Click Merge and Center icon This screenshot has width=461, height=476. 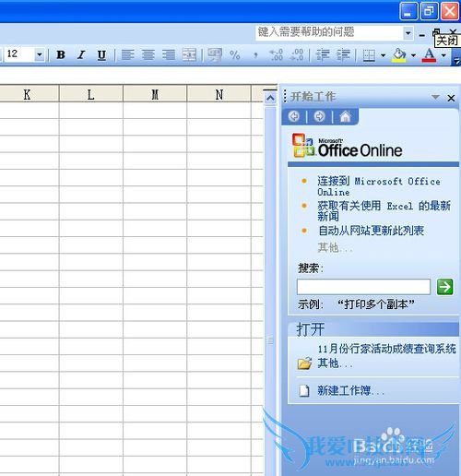click(189, 55)
